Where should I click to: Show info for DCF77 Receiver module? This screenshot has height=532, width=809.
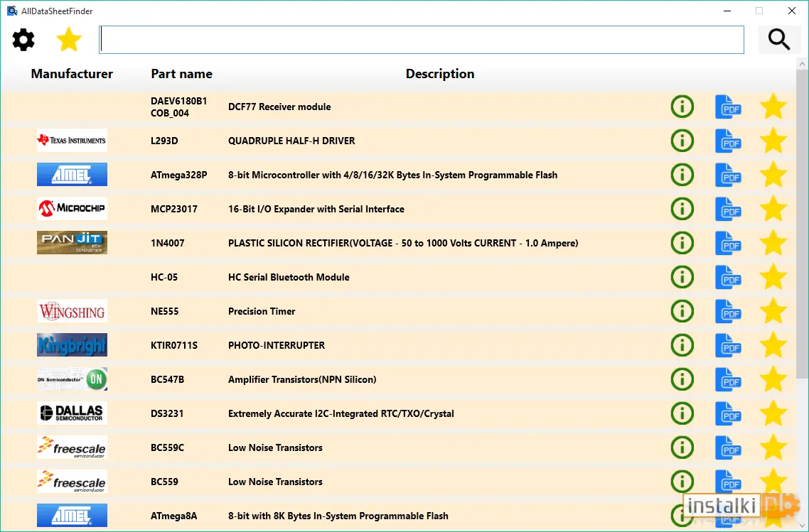tap(682, 107)
